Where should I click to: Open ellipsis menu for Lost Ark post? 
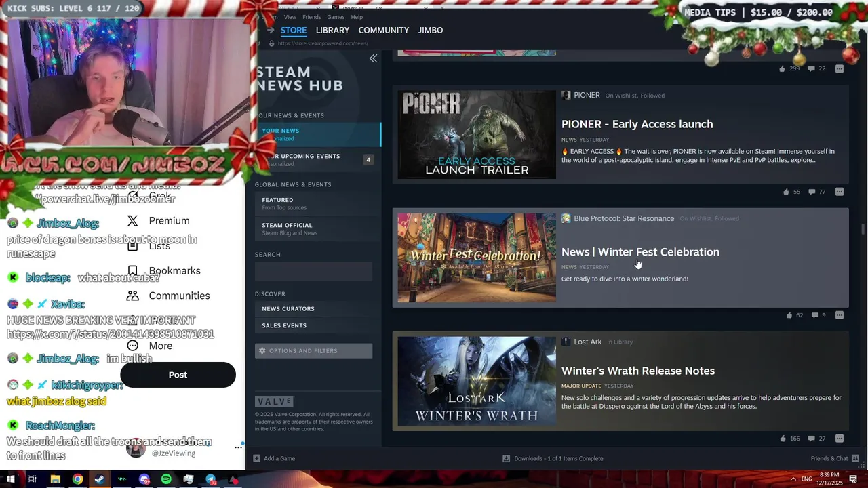[840, 439]
